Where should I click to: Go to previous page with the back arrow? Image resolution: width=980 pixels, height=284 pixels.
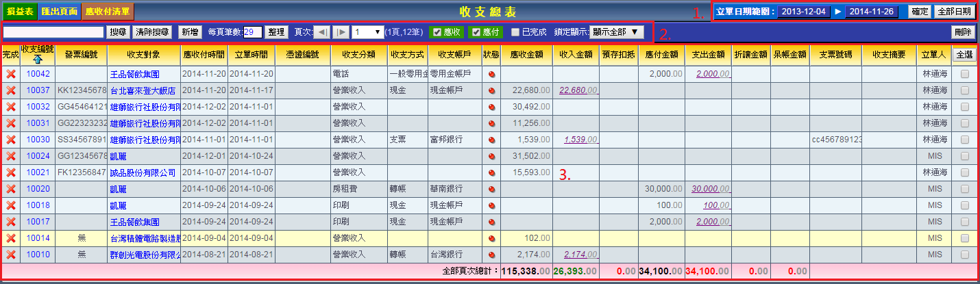(x=322, y=32)
